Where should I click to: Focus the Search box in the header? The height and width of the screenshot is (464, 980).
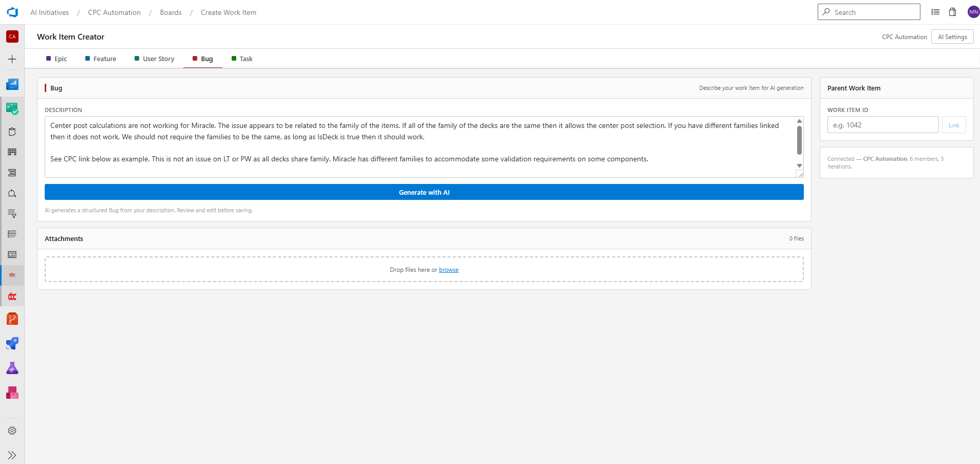point(869,12)
